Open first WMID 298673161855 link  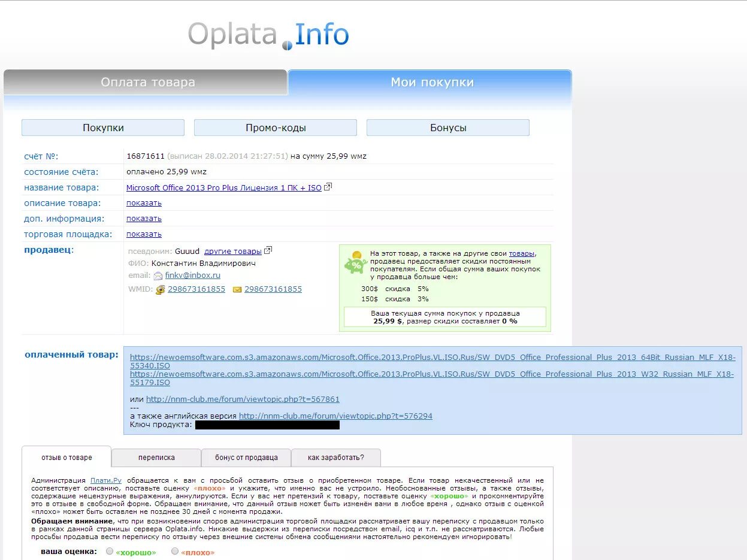pos(196,289)
